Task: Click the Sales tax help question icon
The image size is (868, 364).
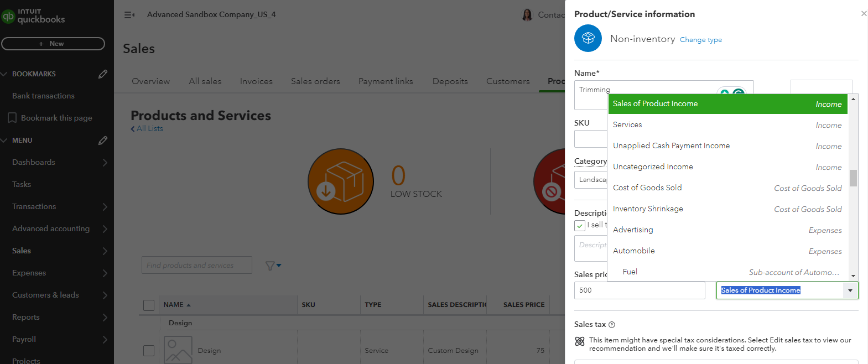Action: click(612, 325)
